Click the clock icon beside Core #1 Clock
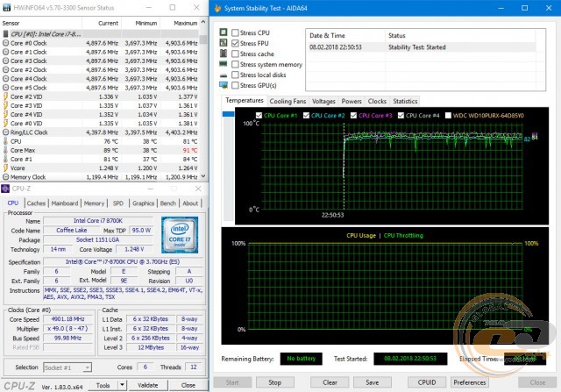 pos(6,52)
